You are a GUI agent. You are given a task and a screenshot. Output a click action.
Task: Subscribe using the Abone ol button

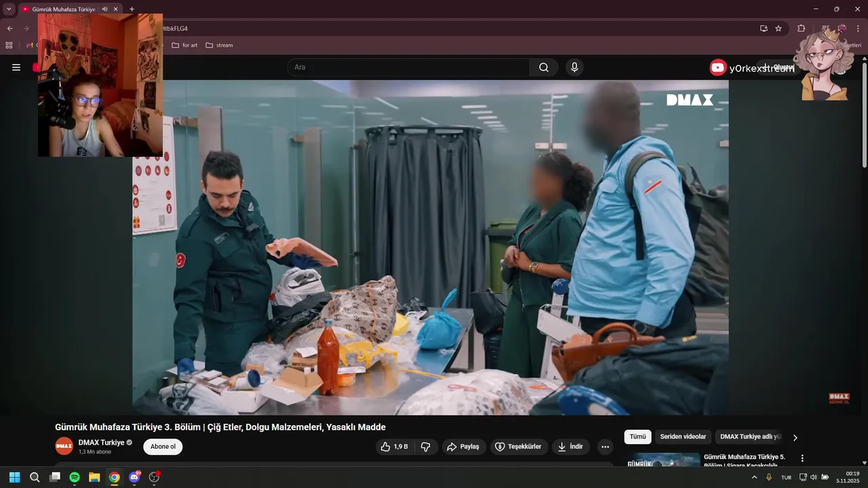tap(163, 447)
